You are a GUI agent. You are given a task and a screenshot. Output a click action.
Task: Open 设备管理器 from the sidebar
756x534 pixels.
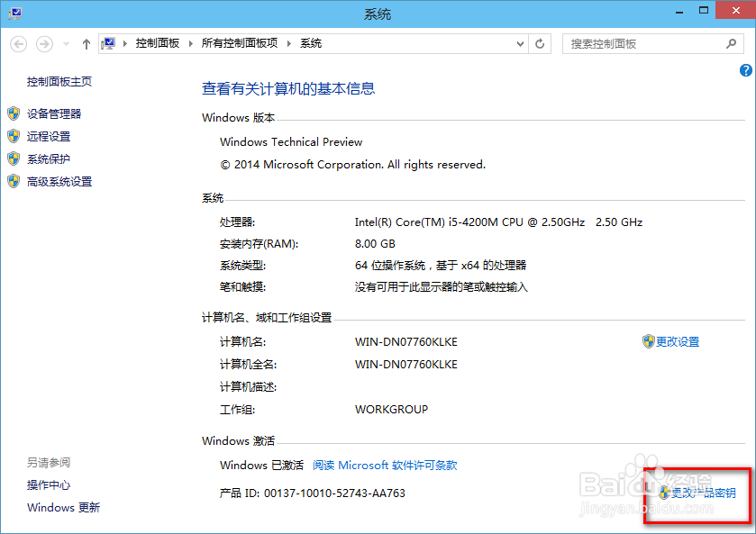click(56, 113)
